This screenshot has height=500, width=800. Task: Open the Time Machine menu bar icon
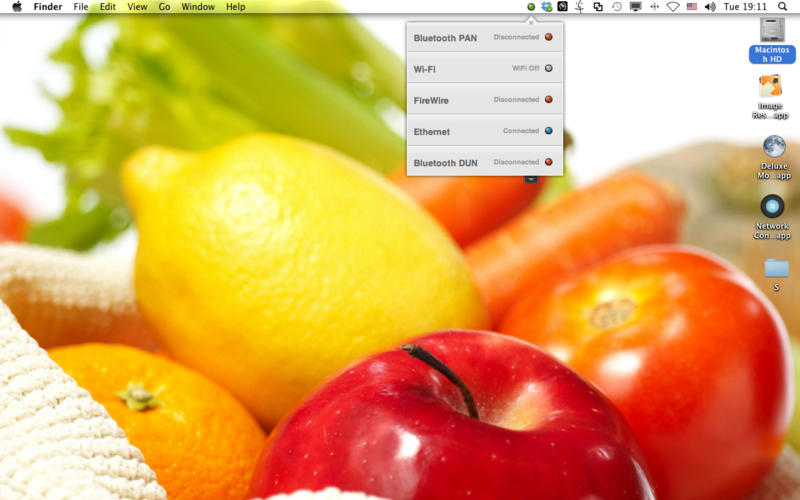pos(617,7)
